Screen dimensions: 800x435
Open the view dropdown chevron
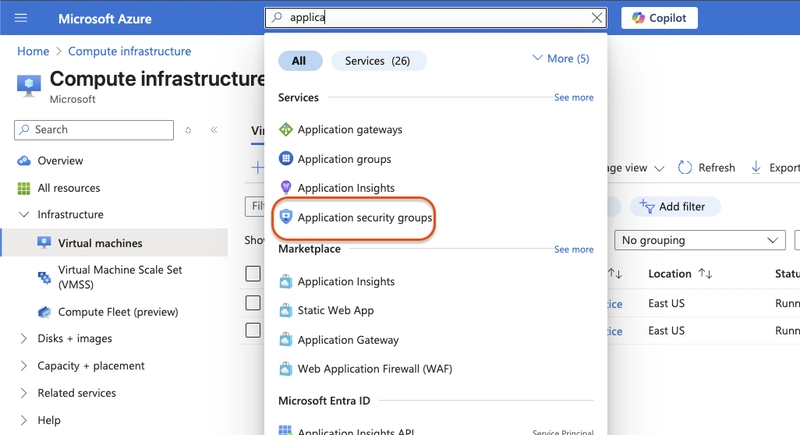tap(659, 168)
